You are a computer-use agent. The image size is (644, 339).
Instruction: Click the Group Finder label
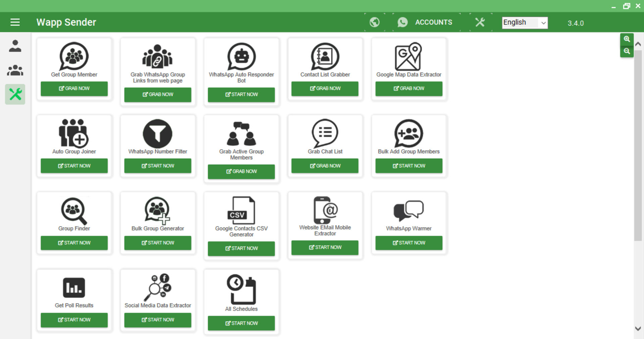74,228
